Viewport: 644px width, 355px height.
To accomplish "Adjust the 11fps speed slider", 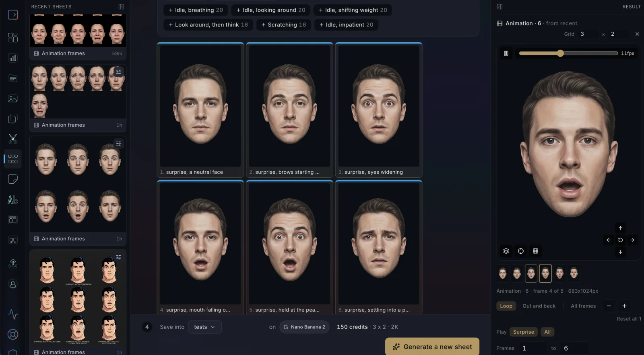I will pyautogui.click(x=568, y=53).
